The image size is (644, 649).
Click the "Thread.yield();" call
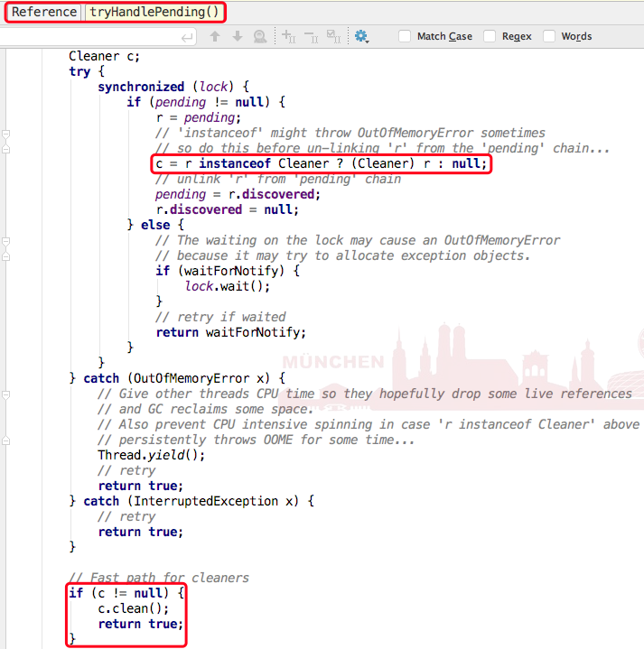click(152, 455)
